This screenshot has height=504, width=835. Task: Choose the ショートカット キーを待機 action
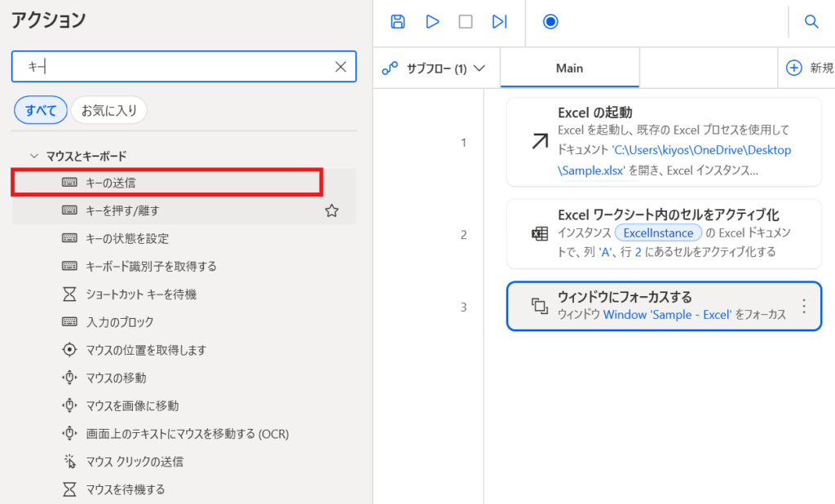183,294
